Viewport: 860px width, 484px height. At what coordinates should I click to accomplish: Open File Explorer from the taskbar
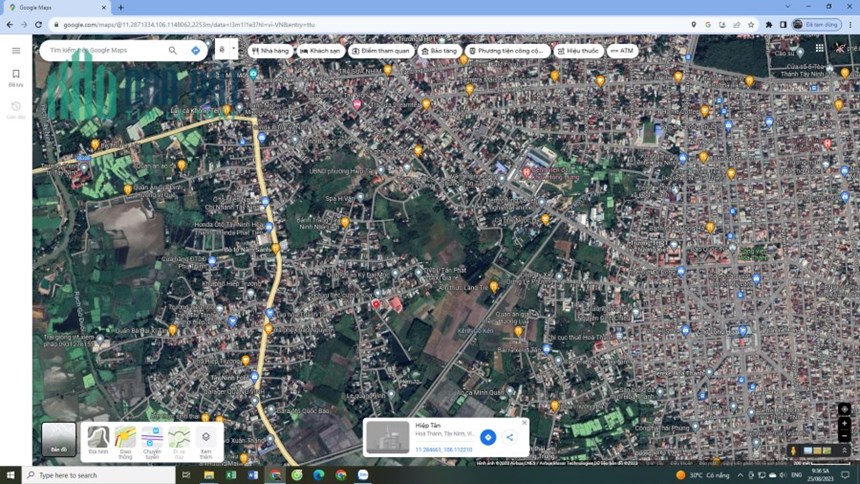point(209,475)
